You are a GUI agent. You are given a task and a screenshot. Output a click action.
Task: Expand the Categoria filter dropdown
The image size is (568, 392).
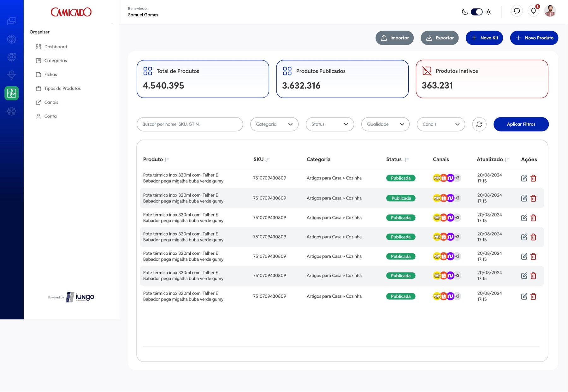[274, 124]
